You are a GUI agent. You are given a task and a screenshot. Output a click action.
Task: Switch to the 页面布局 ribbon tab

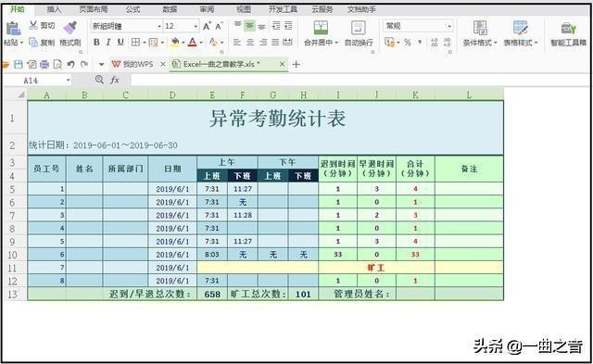coord(94,9)
